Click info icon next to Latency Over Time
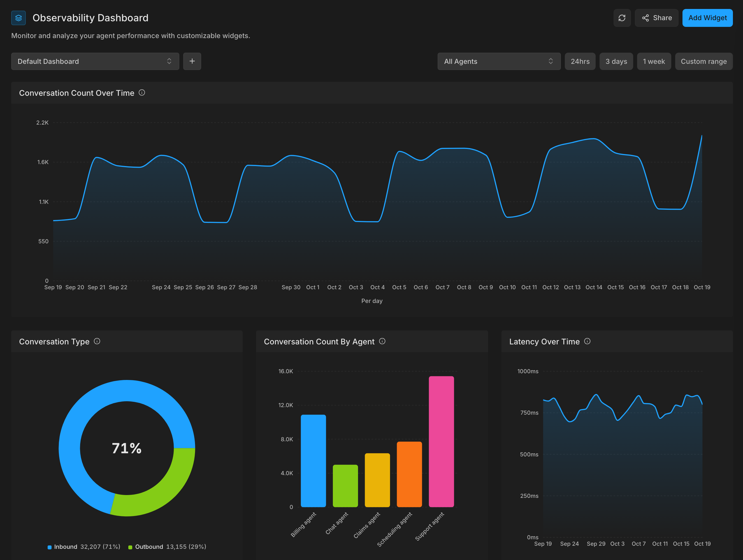The width and height of the screenshot is (743, 560). tap(587, 341)
